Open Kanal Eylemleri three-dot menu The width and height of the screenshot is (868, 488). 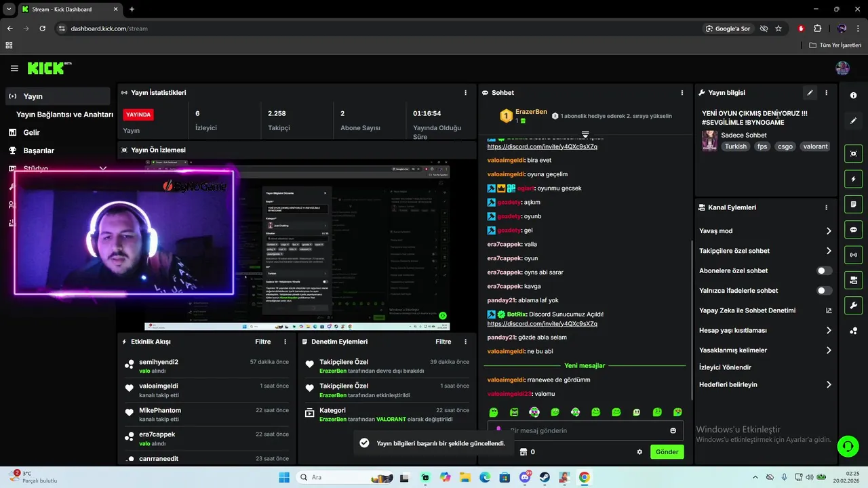click(826, 207)
